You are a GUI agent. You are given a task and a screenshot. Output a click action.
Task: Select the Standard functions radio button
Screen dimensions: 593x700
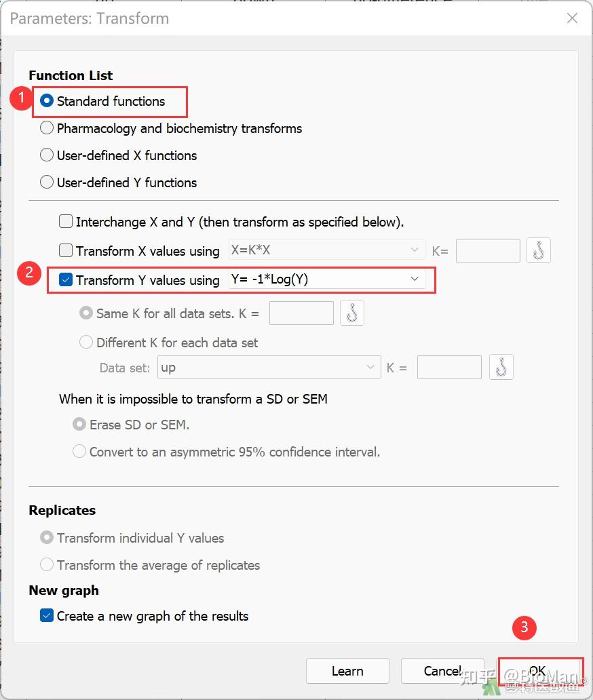(x=47, y=101)
